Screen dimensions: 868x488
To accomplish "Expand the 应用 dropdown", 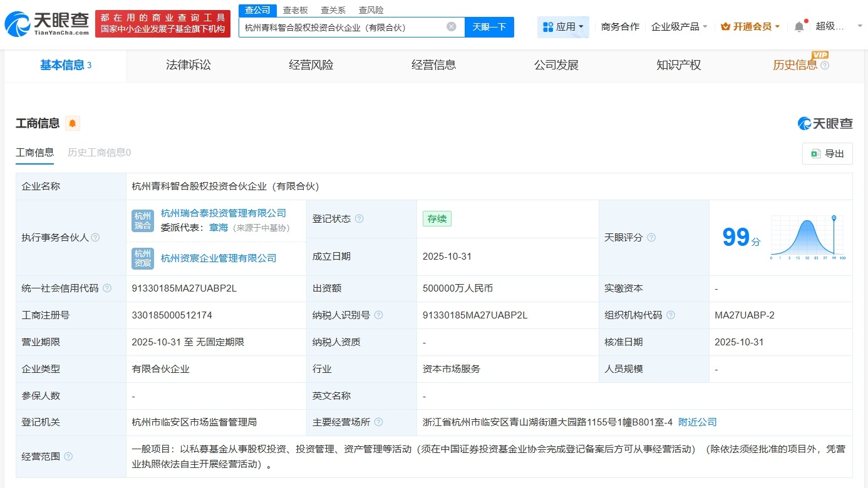I will click(563, 27).
